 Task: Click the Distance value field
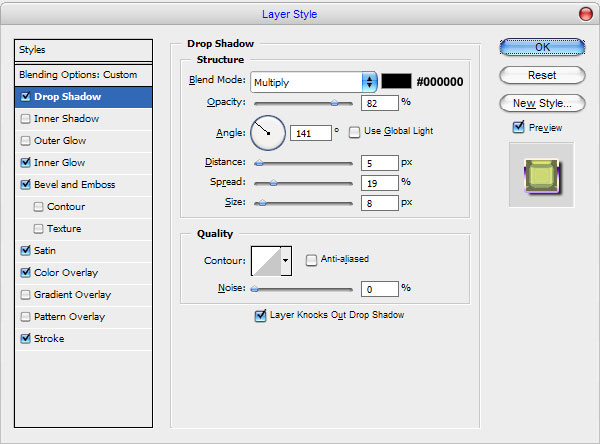[x=380, y=163]
